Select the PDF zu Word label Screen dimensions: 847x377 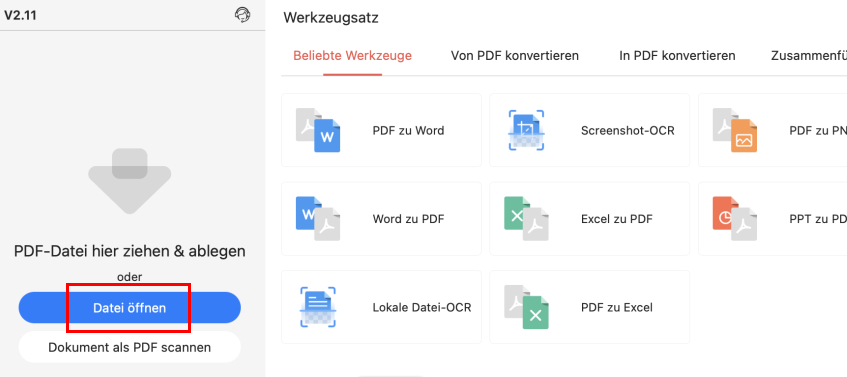pyautogui.click(x=408, y=130)
